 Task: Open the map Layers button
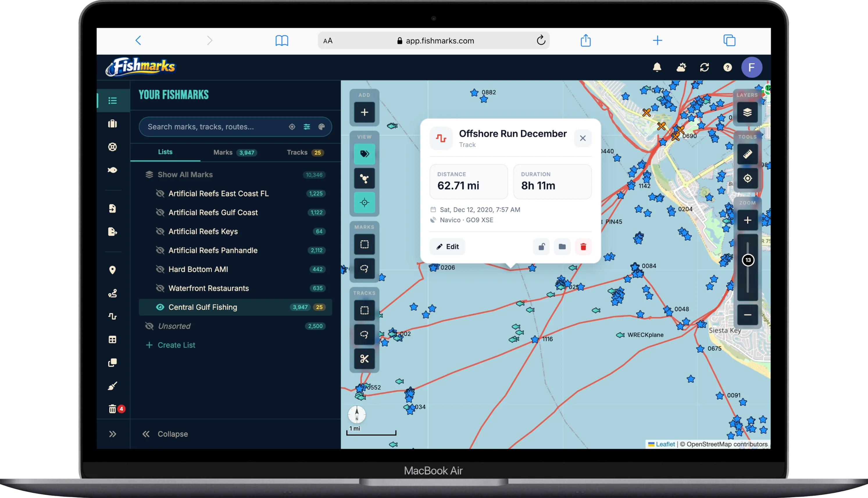click(x=747, y=112)
